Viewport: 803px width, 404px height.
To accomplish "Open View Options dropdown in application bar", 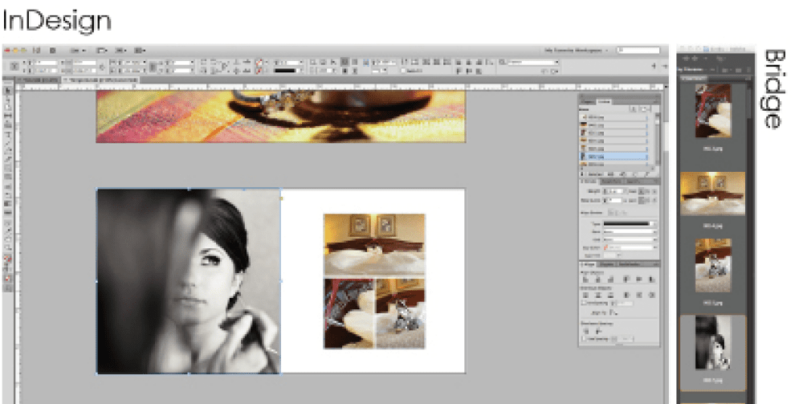I will click(x=101, y=50).
